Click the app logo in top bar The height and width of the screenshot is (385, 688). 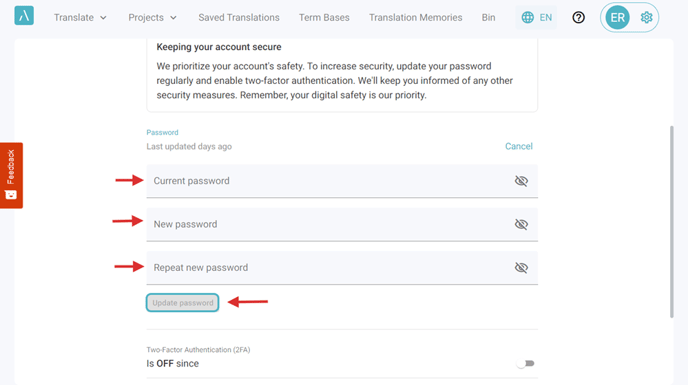(24, 16)
